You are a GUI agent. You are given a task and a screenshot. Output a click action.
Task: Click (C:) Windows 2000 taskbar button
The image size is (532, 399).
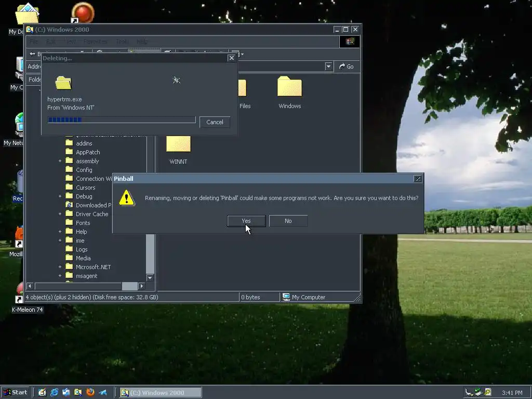(x=161, y=393)
